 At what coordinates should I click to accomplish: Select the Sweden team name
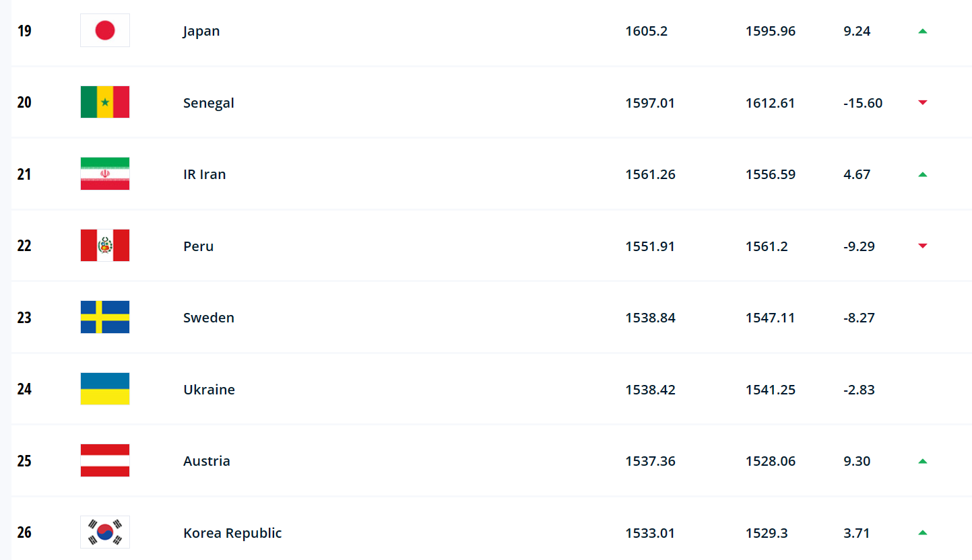[209, 318]
